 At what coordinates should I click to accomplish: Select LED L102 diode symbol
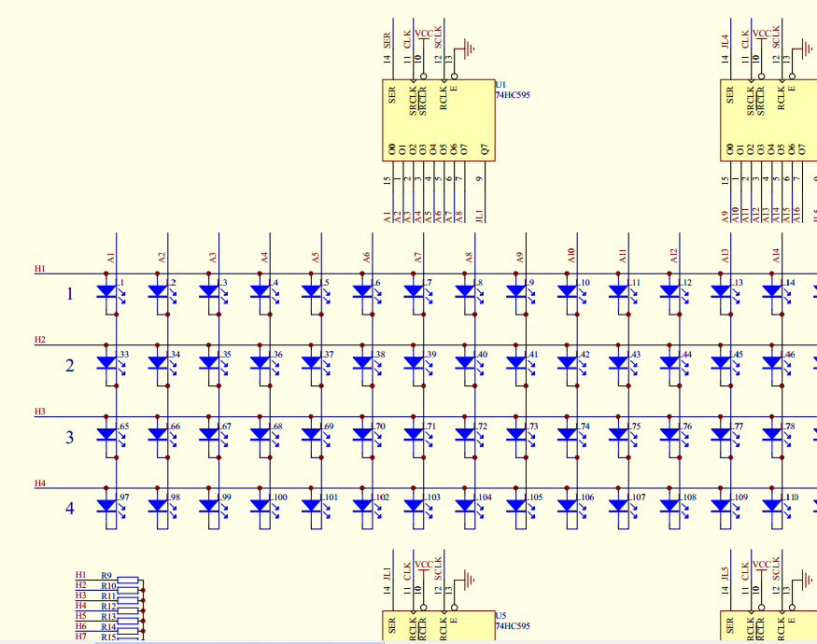pos(363,506)
